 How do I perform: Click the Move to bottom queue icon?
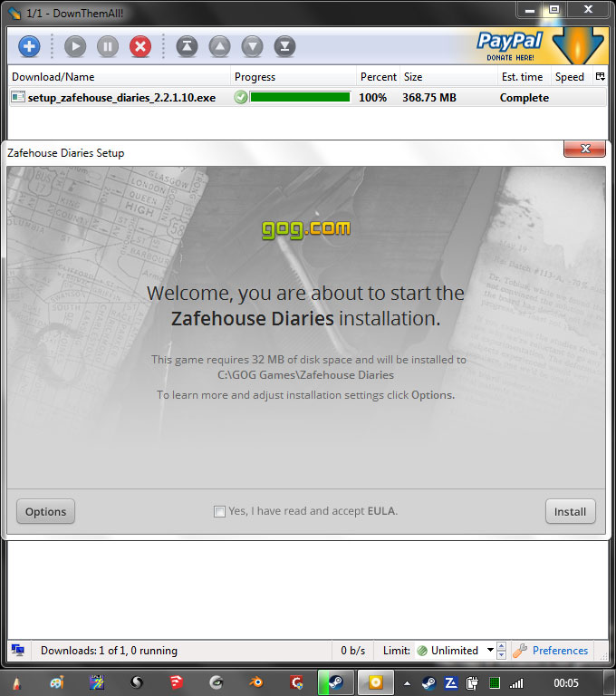click(285, 46)
